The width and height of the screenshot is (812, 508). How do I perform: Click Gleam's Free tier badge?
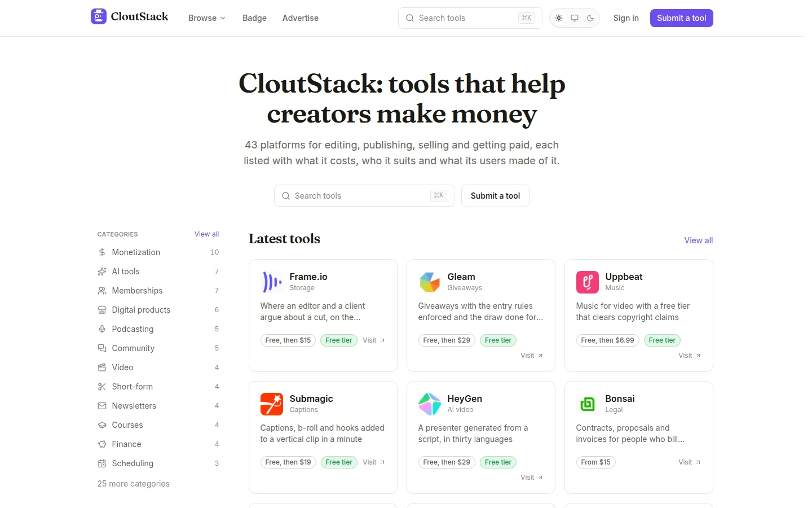(498, 340)
